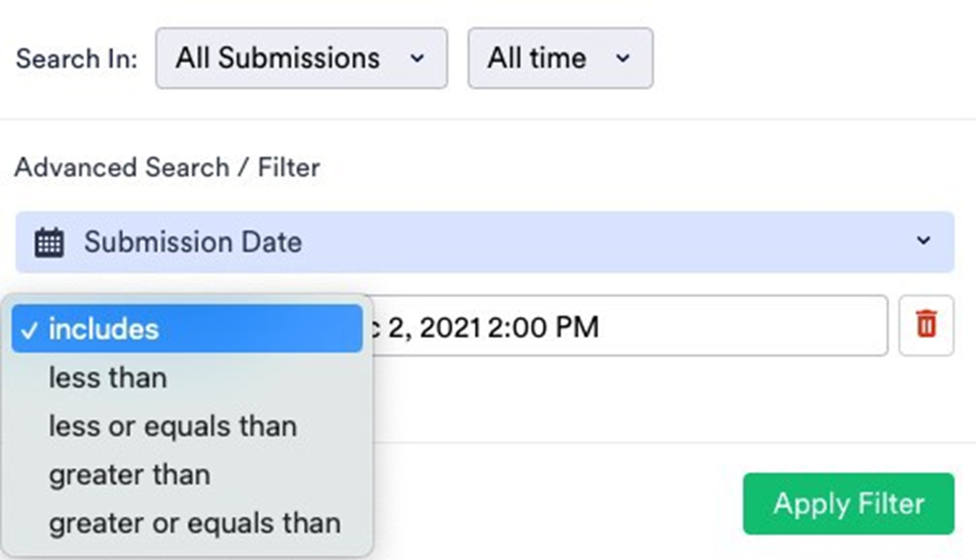Screen dimensions: 976x560
Task: Click the checkmark icon next to includes
Action: tap(31, 330)
